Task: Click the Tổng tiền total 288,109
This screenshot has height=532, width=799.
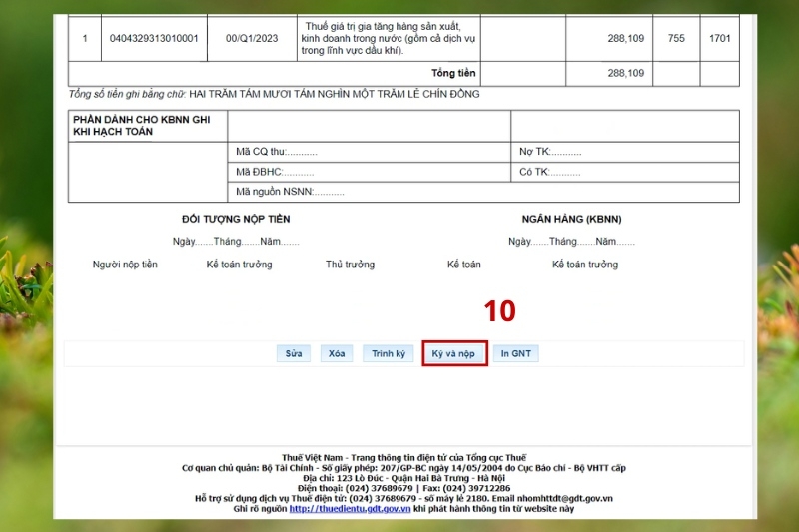Action: [x=626, y=73]
